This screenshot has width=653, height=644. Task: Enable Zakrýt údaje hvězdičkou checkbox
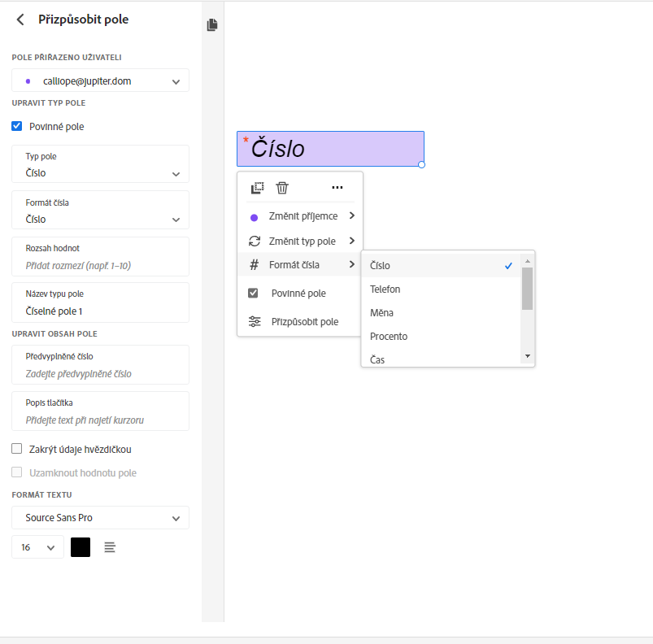17,449
